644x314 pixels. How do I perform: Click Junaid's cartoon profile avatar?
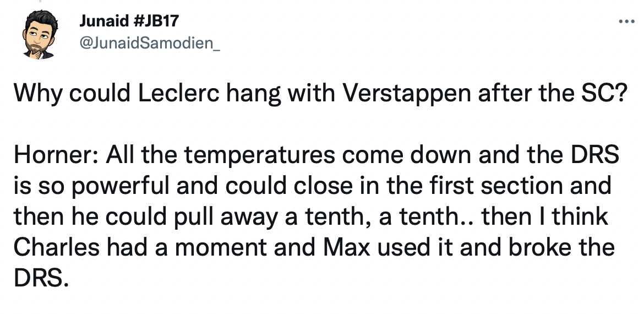click(x=39, y=36)
